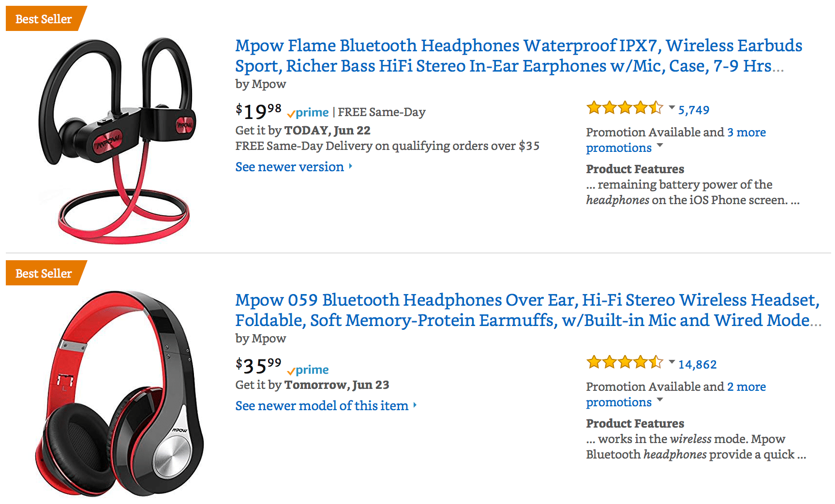Screen dimensions: 835x504
Task: Expand rating dropdown arrow beside 14,862 reviews
Action: pyautogui.click(x=671, y=362)
